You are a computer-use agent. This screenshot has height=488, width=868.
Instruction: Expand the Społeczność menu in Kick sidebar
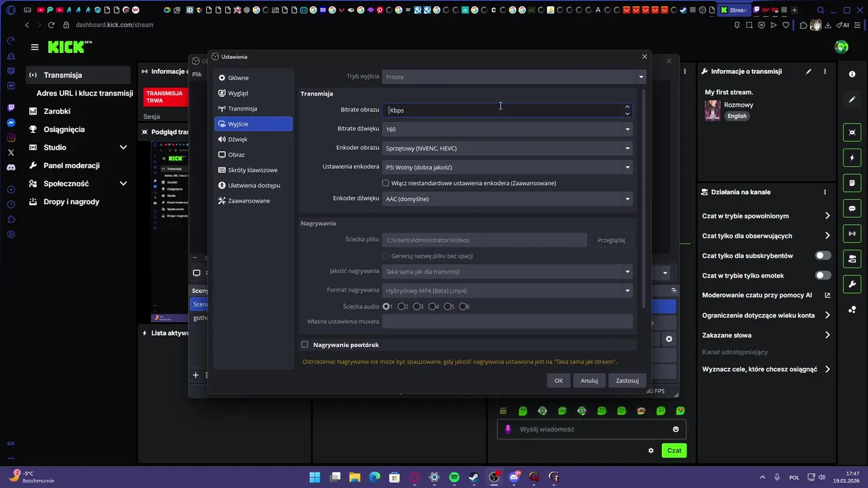[123, 184]
